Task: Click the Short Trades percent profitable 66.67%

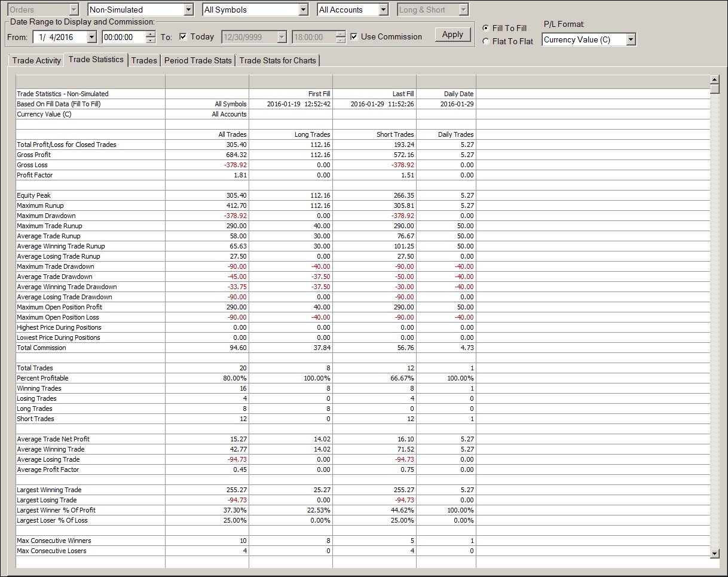Action: click(402, 378)
